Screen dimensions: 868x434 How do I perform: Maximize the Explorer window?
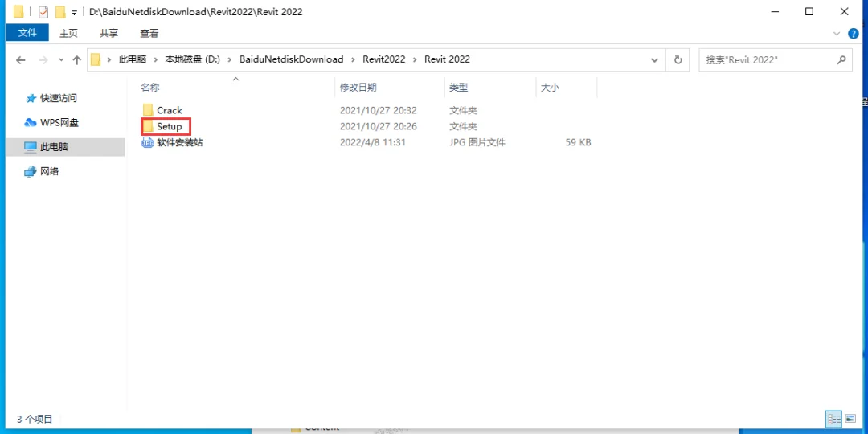[809, 11]
